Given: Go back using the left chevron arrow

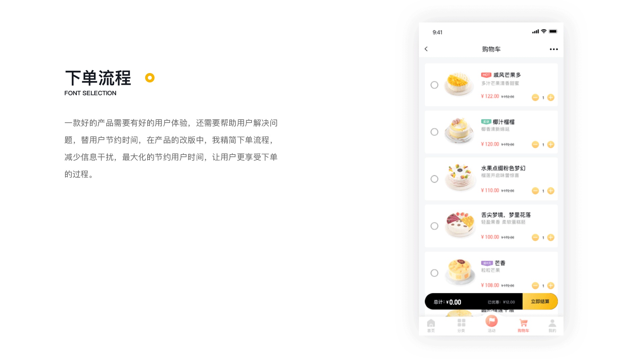Looking at the screenshot, I should [426, 49].
